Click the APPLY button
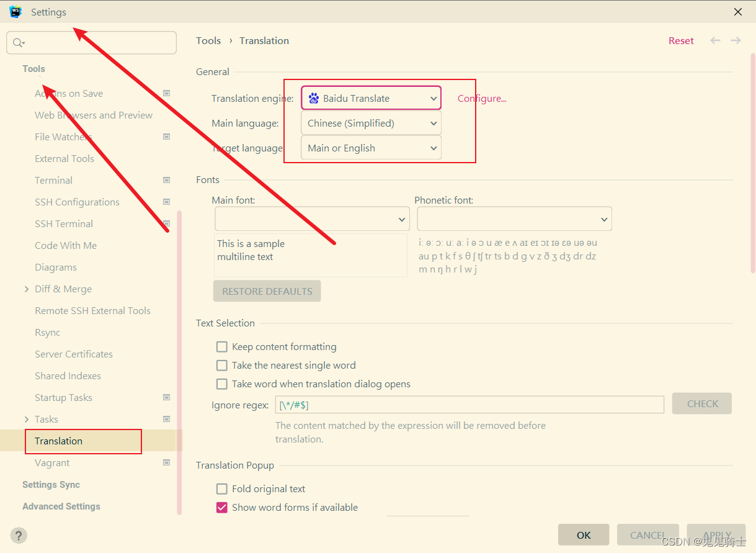 click(718, 535)
